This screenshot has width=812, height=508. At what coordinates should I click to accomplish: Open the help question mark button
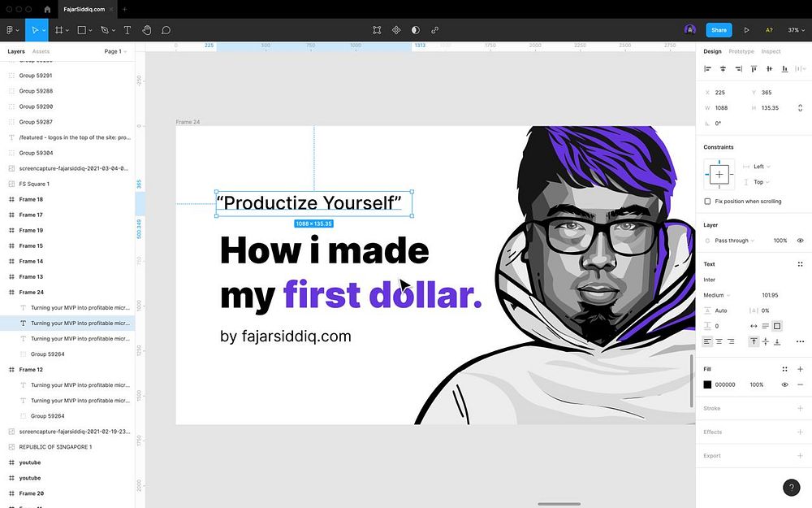point(791,487)
